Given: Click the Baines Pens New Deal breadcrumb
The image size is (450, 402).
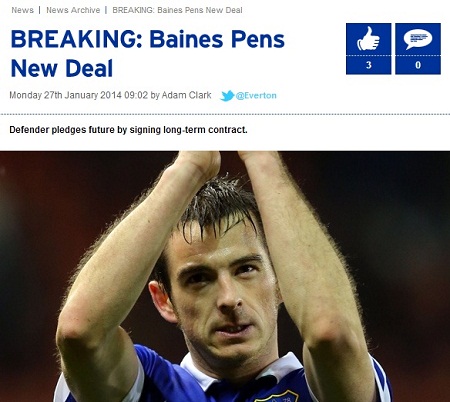Looking at the screenshot, I should click(177, 10).
